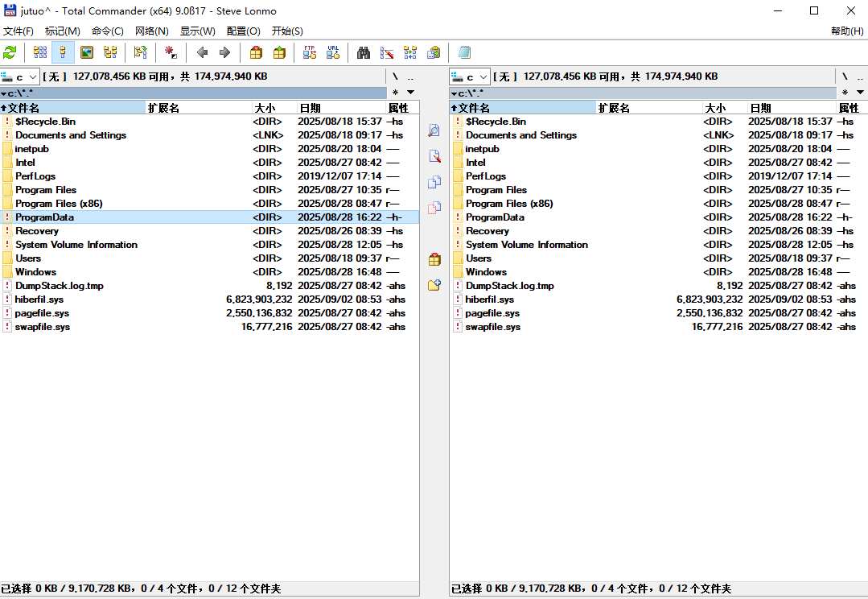
Task: Select System Volume Information in right panel
Action: (659, 245)
